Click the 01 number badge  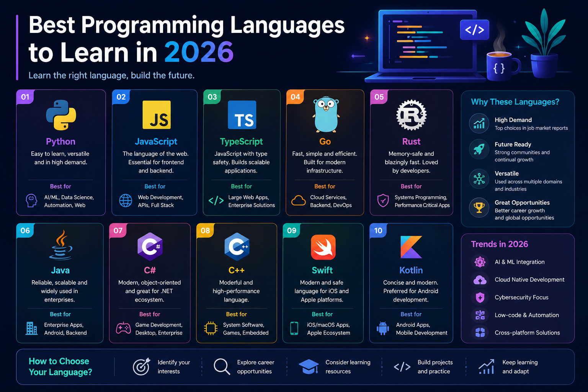click(x=25, y=97)
